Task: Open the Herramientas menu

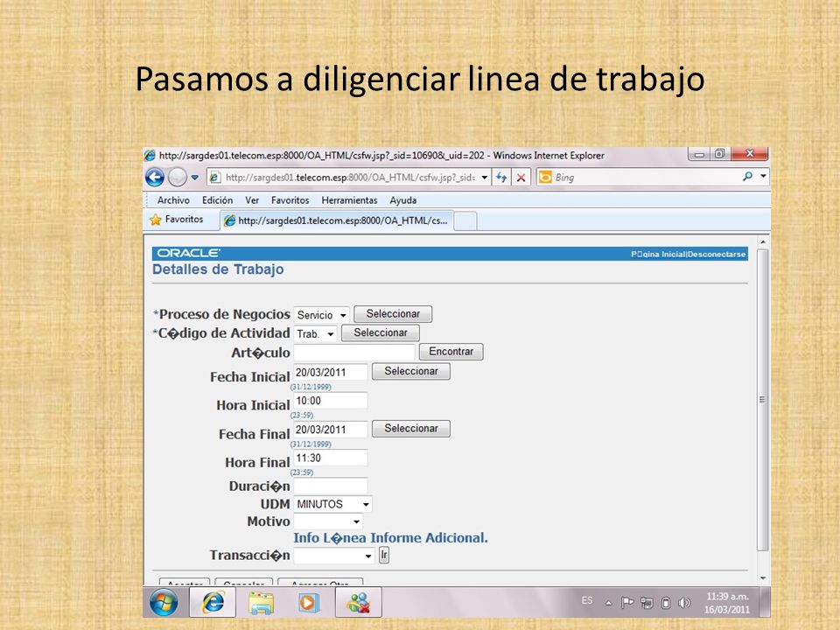Action: click(349, 199)
